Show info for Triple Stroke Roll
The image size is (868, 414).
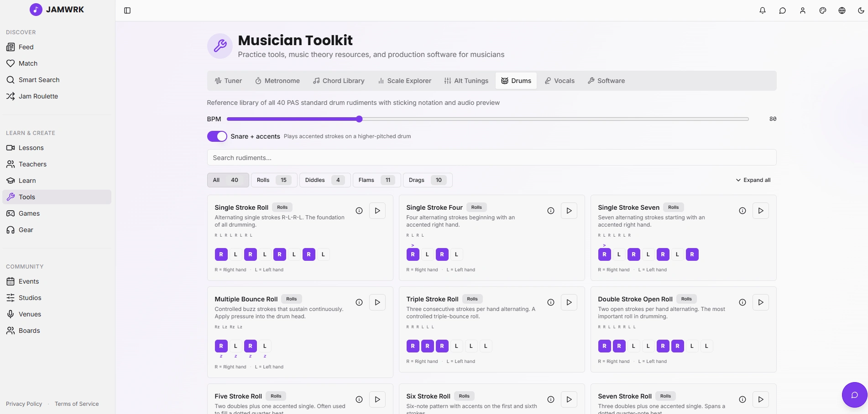pos(551,302)
